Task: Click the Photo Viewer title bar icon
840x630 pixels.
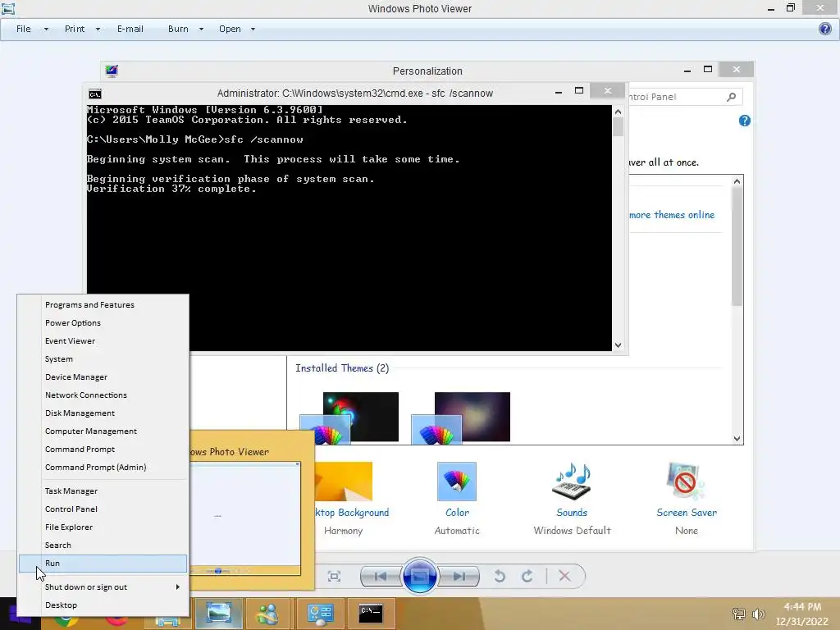Action: point(8,8)
